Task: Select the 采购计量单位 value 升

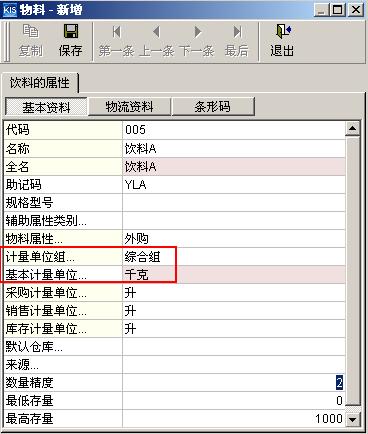Action: (234, 293)
